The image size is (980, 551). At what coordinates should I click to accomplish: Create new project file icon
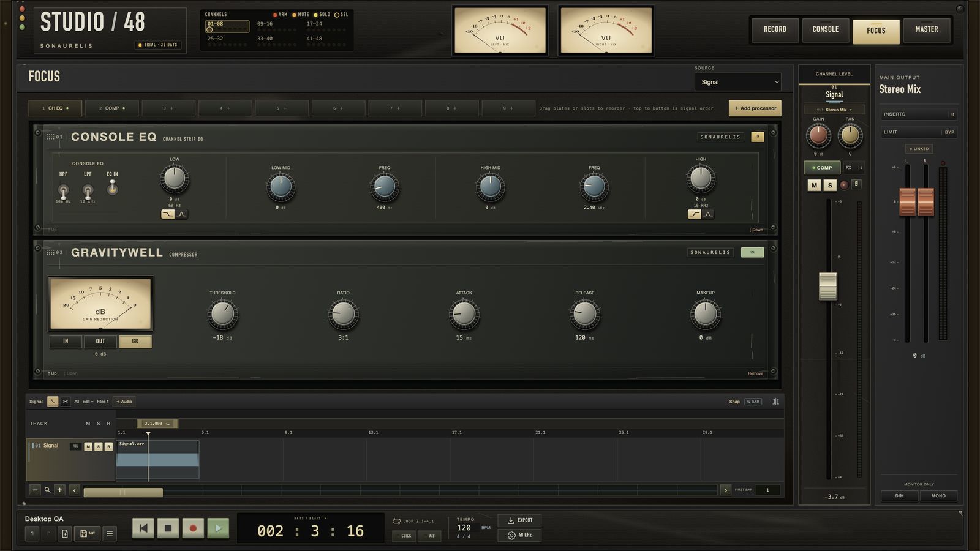[65, 534]
